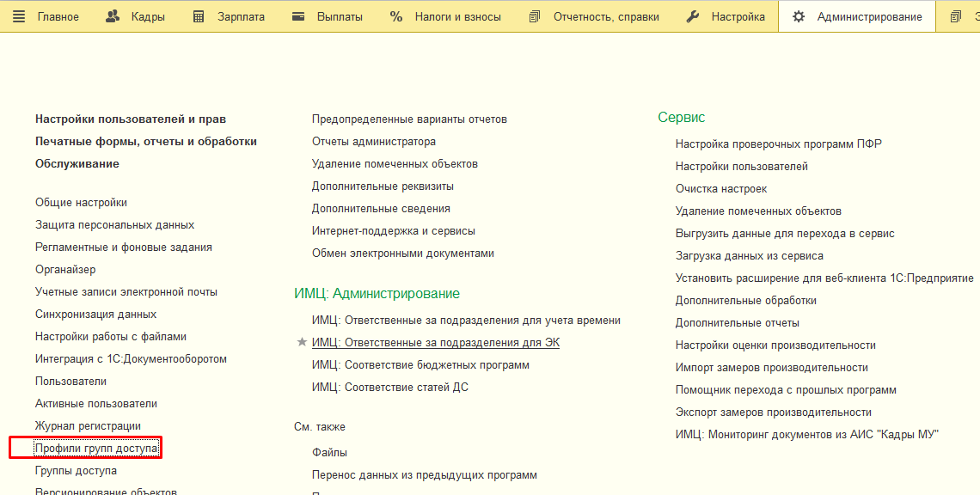Toggle the favorite star on ИМЦ: Ответственные для ЭК

[302, 342]
